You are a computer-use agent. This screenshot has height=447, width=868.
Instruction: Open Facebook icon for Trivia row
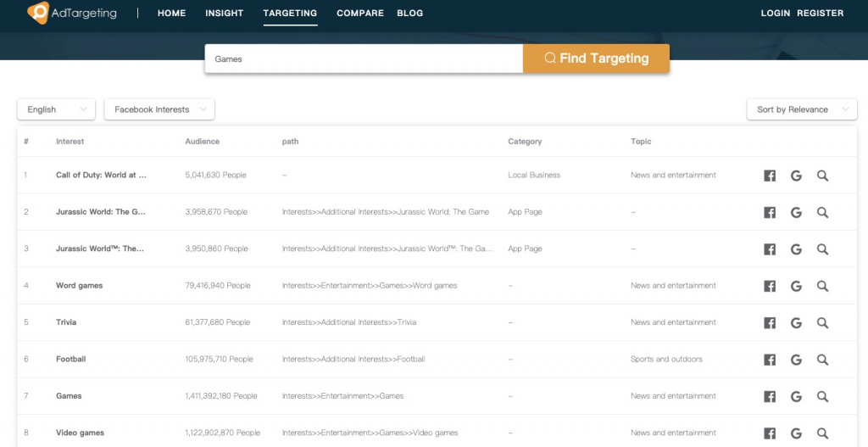[x=770, y=323]
